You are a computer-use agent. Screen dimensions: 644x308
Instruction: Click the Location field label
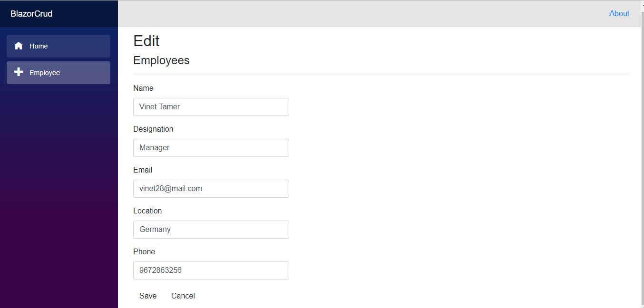(x=147, y=211)
